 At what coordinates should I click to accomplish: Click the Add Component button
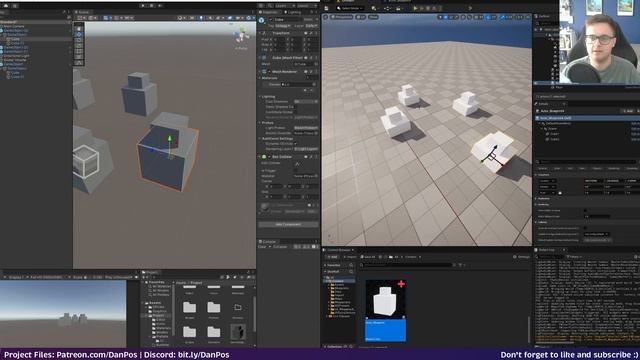[289, 224]
